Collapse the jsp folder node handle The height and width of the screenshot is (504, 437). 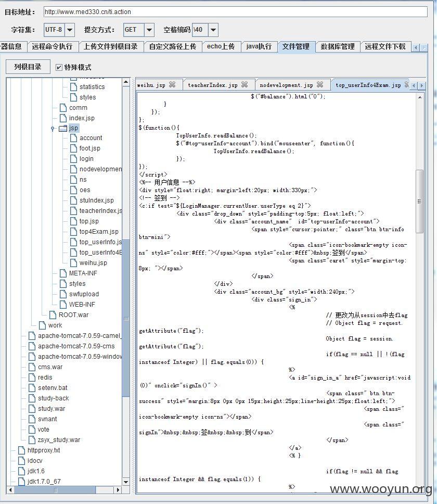click(53, 129)
